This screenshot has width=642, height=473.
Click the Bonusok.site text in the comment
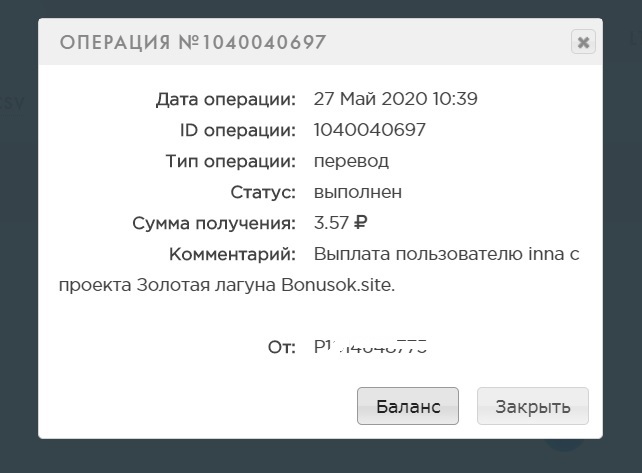pos(343,285)
